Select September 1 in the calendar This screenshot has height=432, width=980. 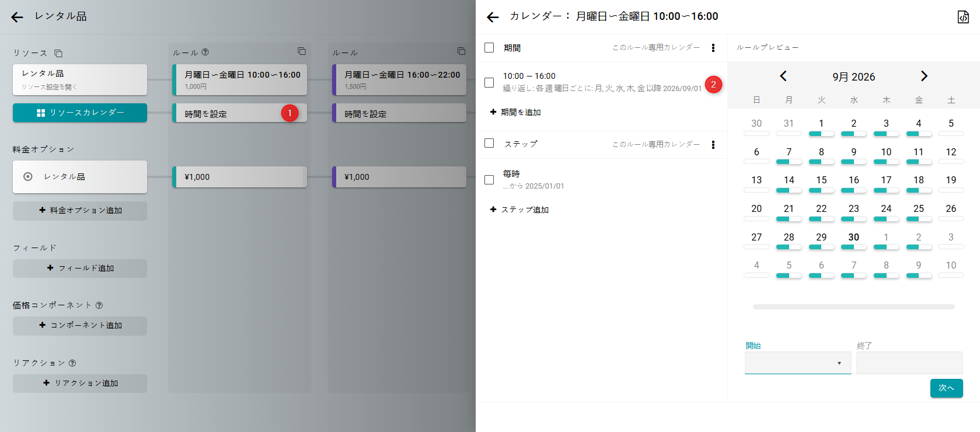point(821,124)
